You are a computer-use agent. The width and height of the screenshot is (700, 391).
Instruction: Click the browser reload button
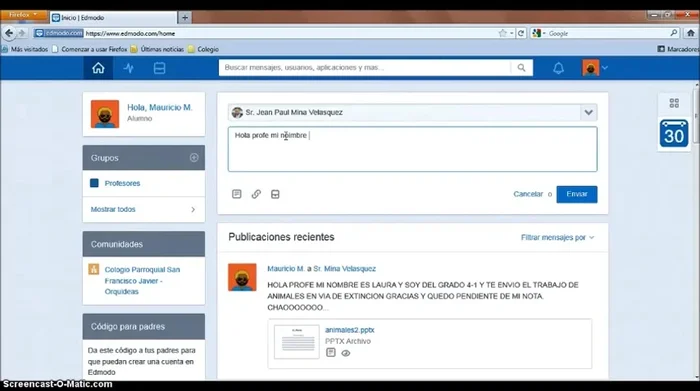521,33
